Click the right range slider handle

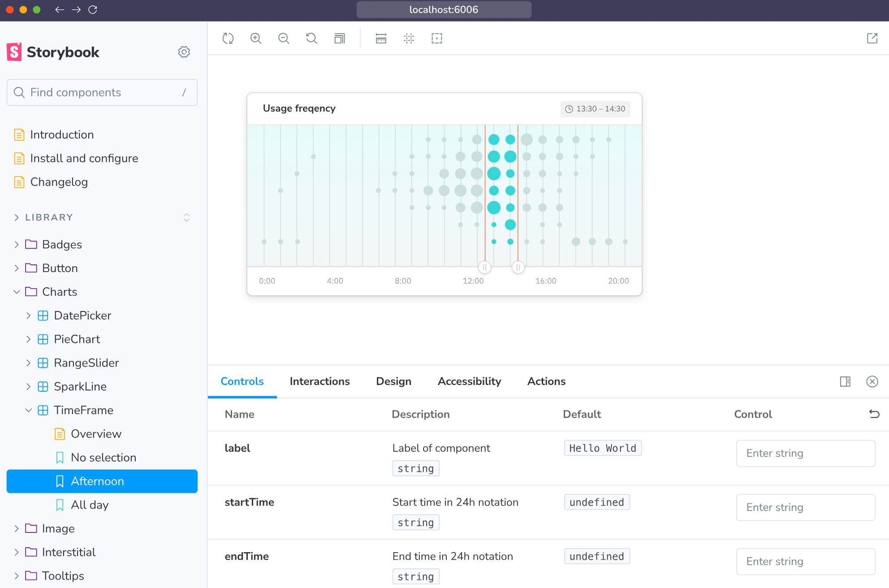click(518, 268)
